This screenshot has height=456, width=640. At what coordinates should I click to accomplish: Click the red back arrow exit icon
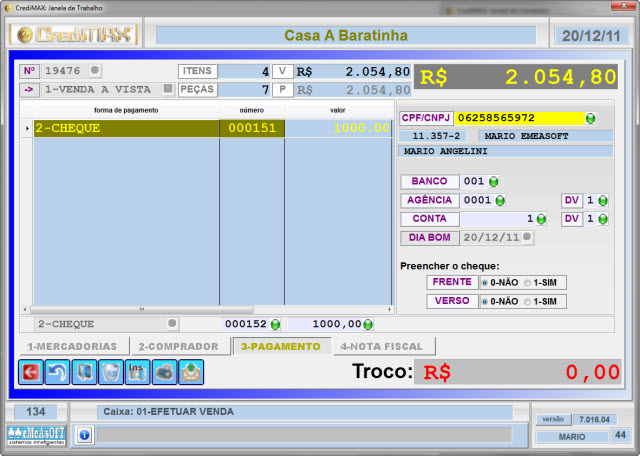point(30,372)
